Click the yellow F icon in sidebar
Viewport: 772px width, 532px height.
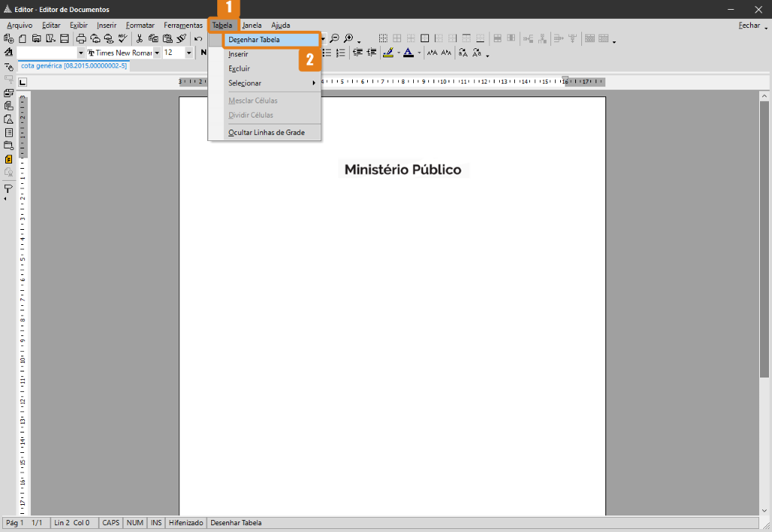9,159
